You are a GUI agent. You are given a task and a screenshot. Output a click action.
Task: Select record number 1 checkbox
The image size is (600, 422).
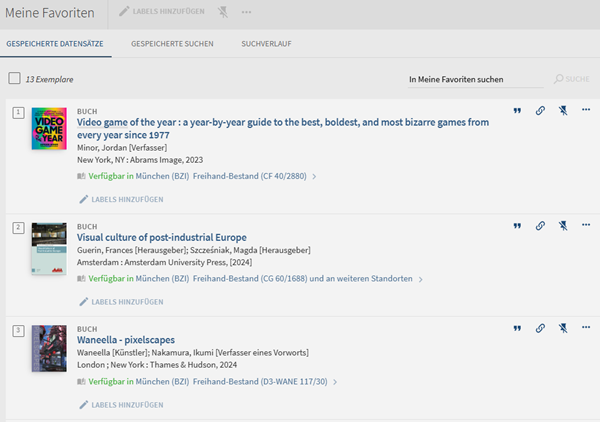click(x=18, y=113)
